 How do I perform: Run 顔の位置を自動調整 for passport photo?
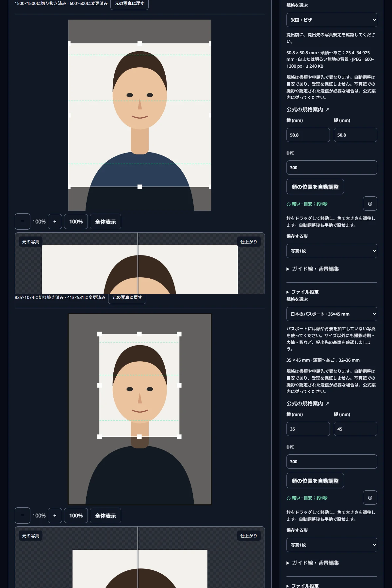coord(315,481)
